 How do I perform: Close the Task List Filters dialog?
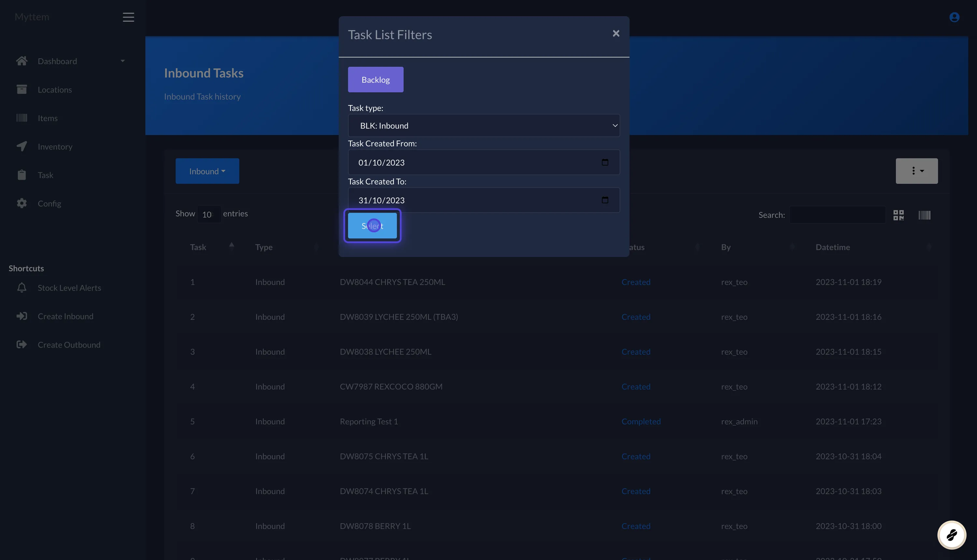point(616,34)
